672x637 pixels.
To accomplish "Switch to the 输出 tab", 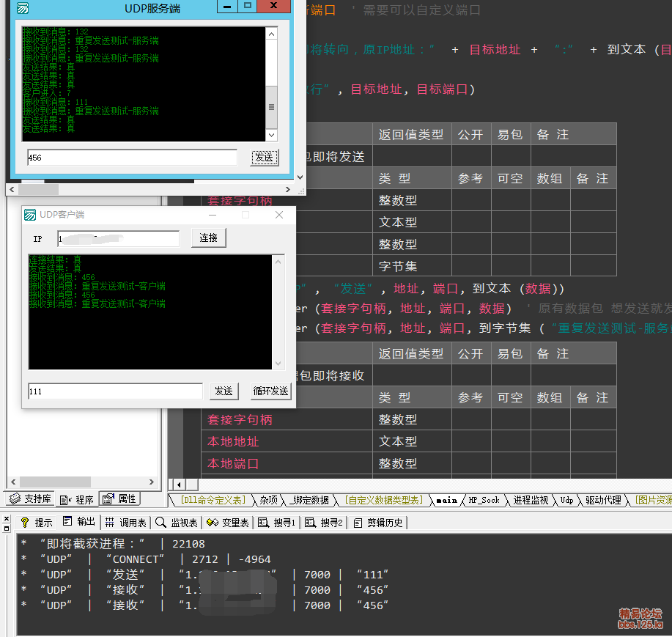I will point(79,522).
